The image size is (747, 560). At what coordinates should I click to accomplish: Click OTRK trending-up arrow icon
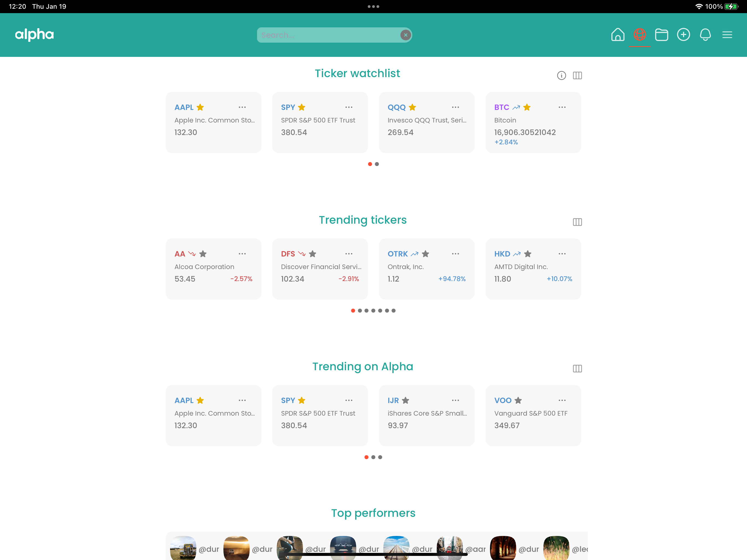[x=414, y=254]
